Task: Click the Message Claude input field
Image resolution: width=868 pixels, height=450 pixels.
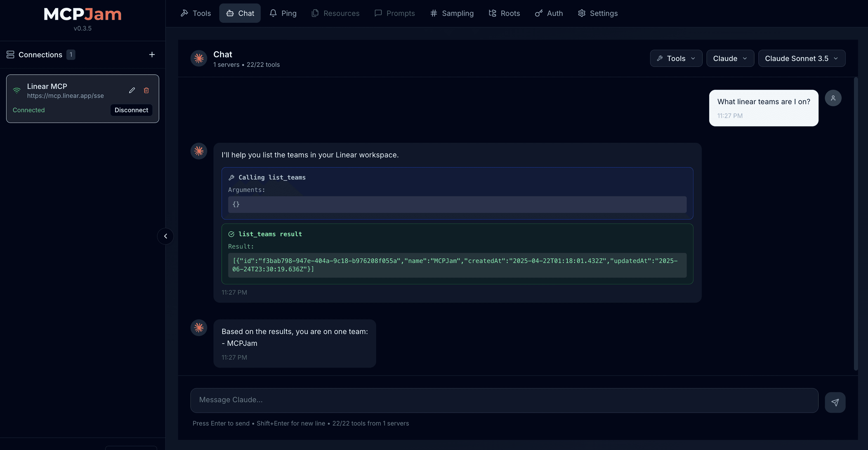Action: pos(504,400)
